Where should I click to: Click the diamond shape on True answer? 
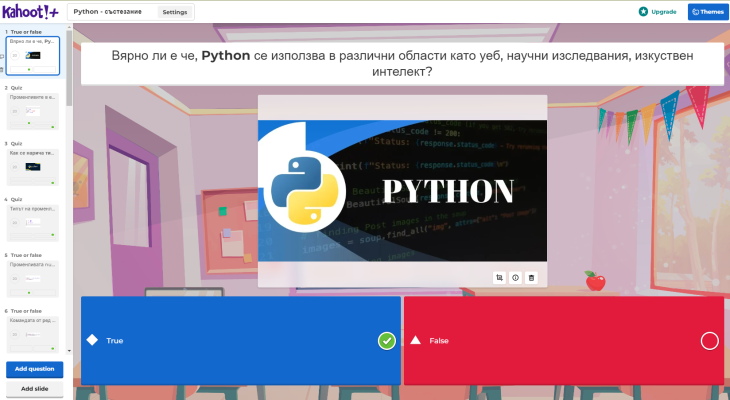click(x=92, y=340)
